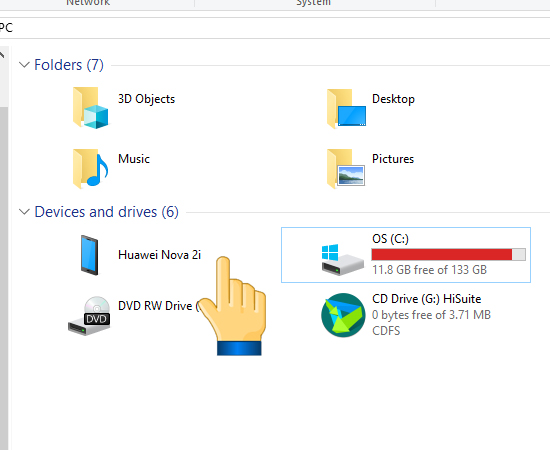Select the Huawei Nova 2i phone icon
The height and width of the screenshot is (450, 550).
89,255
